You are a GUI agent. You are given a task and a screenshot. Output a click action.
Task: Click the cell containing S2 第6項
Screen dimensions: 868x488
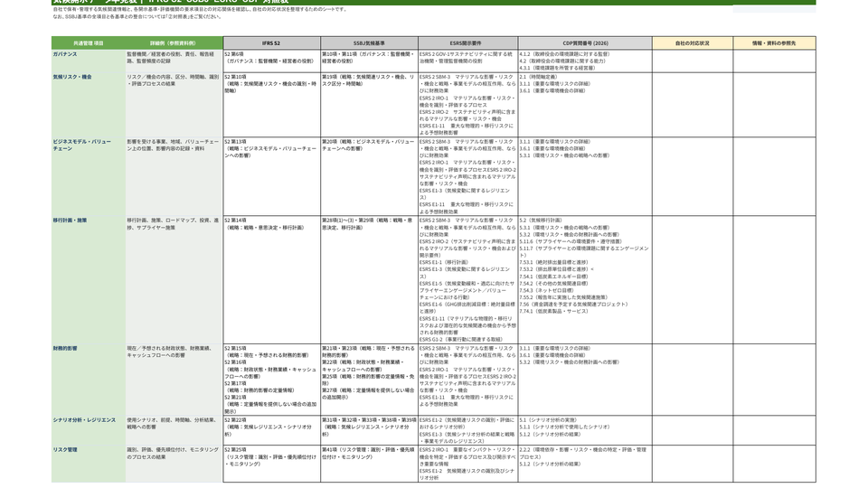tap(272, 61)
